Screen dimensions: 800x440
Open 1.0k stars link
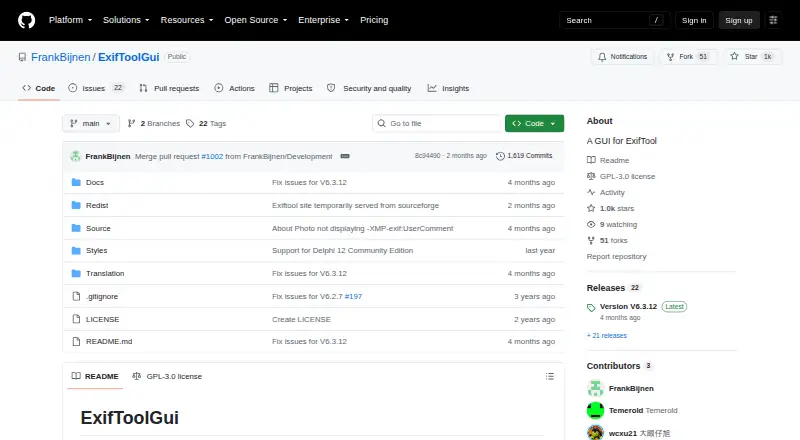(x=611, y=208)
